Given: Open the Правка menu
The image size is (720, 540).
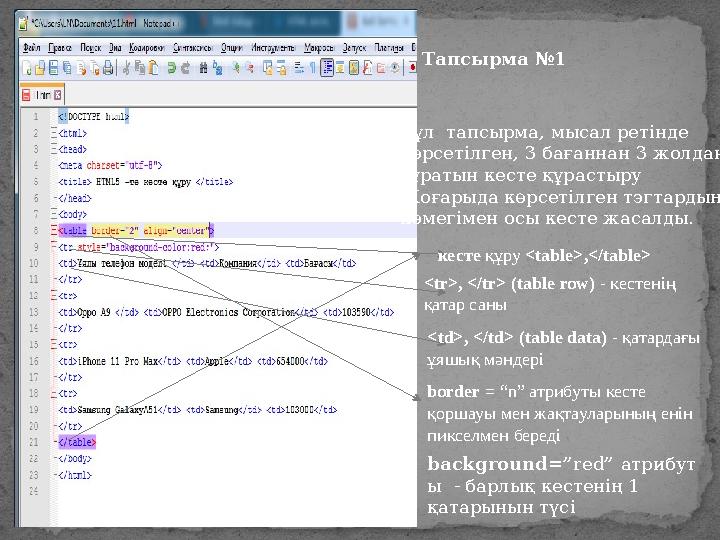Looking at the screenshot, I should pyautogui.click(x=60, y=48).
